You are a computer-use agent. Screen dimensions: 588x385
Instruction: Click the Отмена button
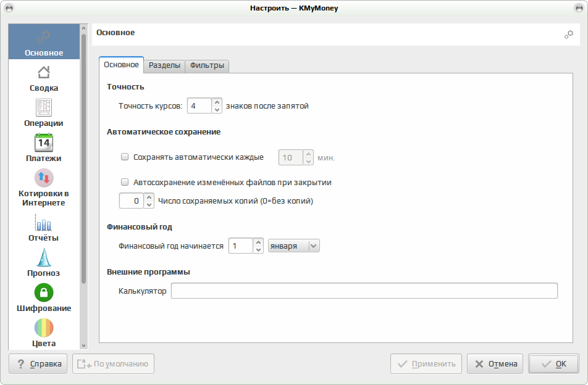click(x=495, y=363)
